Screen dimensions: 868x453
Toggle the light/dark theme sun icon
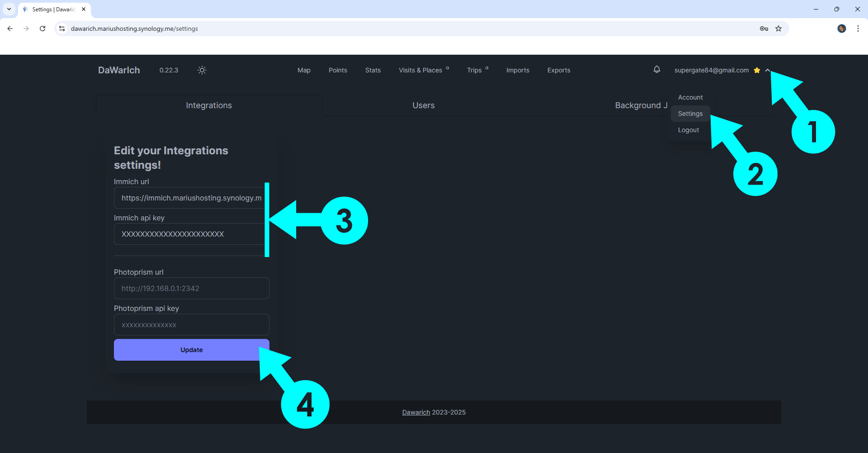click(202, 70)
